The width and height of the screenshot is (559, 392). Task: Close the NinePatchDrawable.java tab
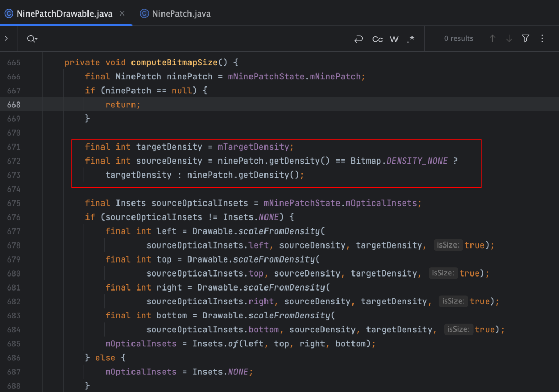click(x=122, y=13)
